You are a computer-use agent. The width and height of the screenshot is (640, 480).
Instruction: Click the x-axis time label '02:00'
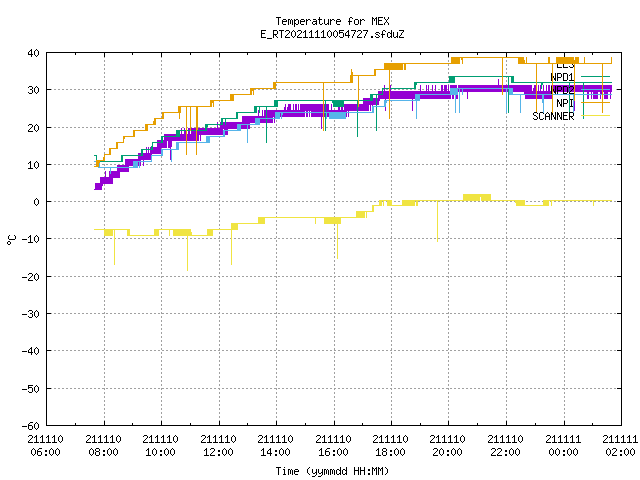pos(621,452)
